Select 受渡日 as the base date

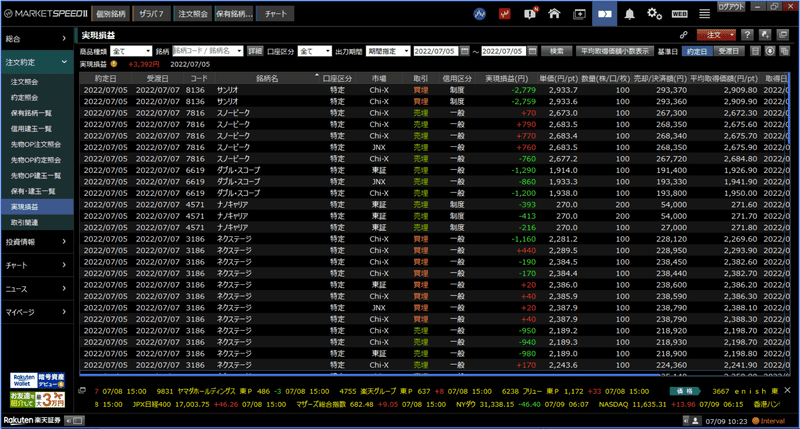(x=728, y=51)
